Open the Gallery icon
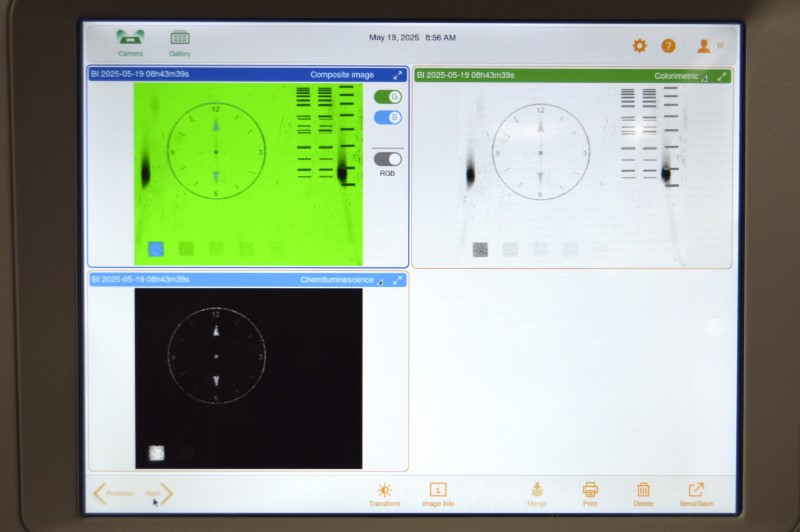This screenshot has height=532, width=800. coord(180,43)
